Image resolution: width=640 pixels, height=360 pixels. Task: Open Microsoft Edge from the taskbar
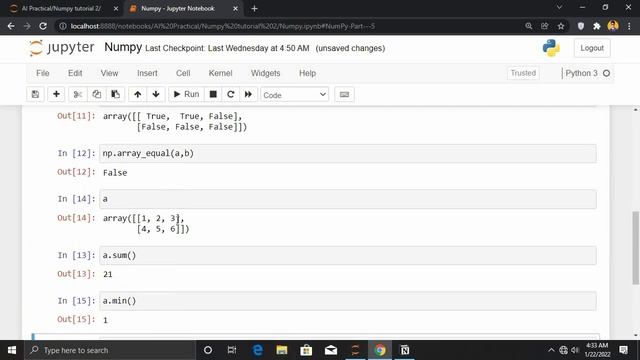(258, 350)
